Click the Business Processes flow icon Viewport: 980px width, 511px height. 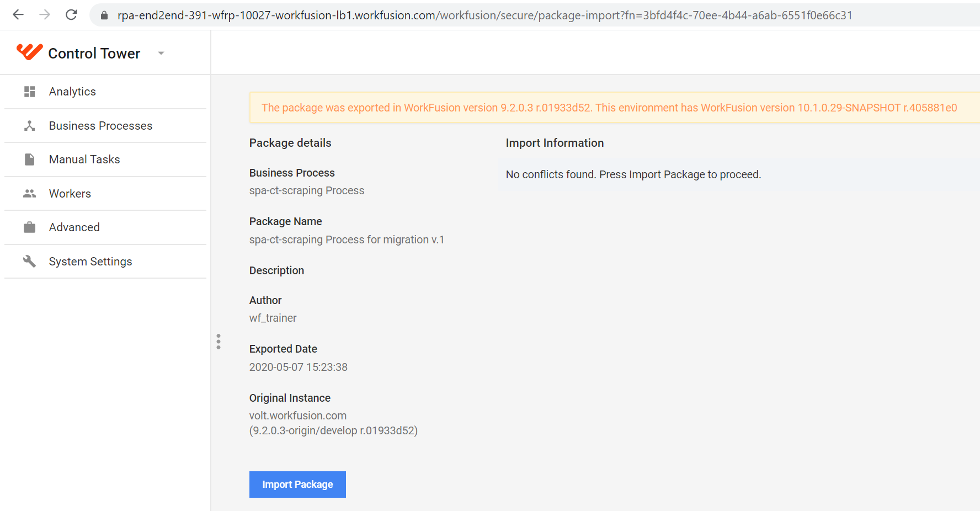click(x=30, y=126)
